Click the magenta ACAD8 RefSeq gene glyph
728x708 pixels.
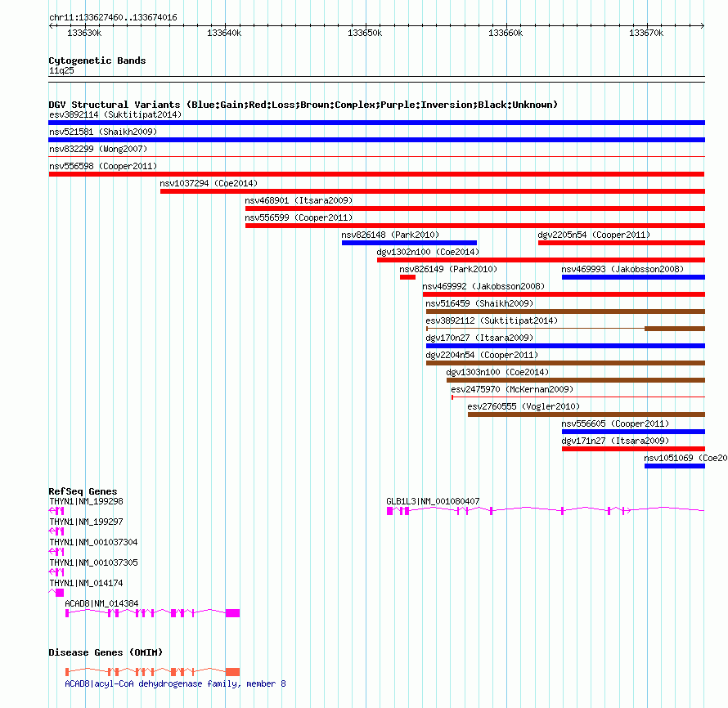click(x=152, y=613)
